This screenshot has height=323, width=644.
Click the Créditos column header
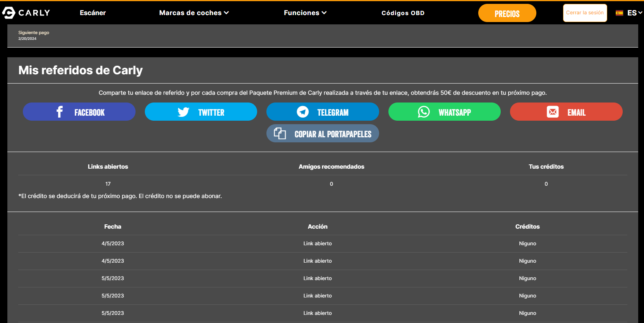click(527, 227)
